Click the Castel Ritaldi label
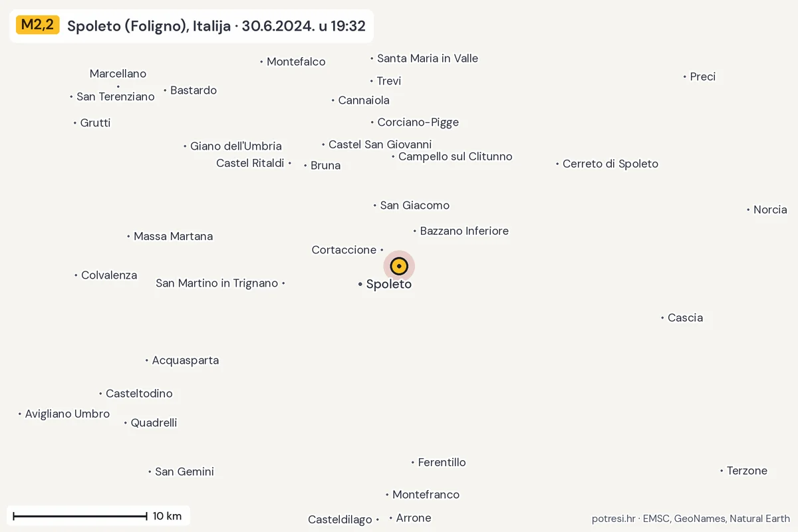Screen dimensions: 798x532 [x=250, y=163]
